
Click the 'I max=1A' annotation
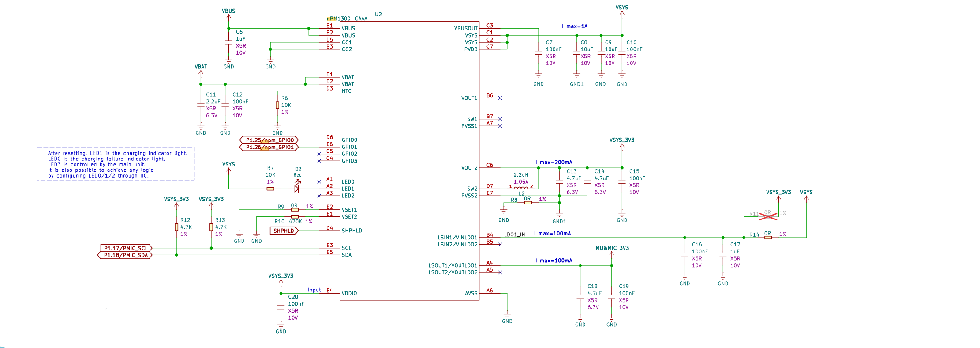575,26
